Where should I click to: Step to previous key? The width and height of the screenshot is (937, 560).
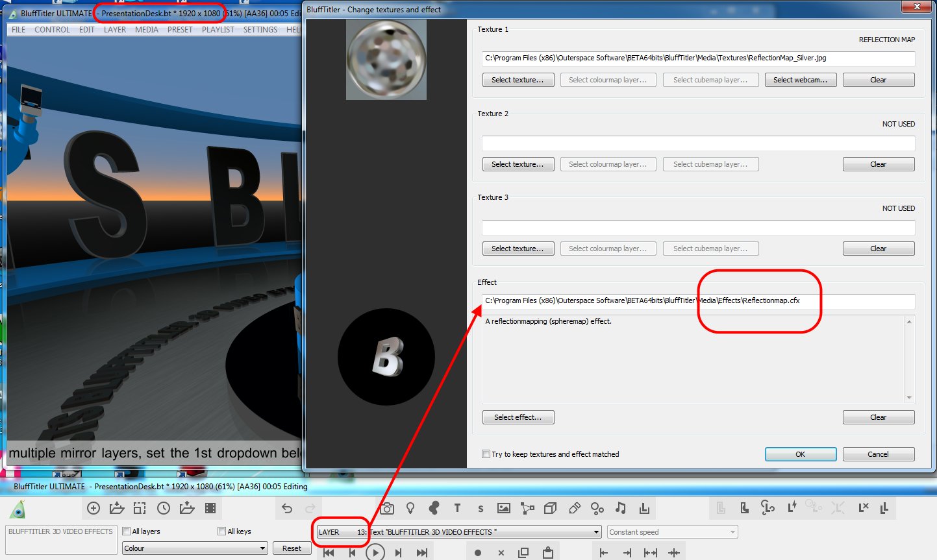353,553
